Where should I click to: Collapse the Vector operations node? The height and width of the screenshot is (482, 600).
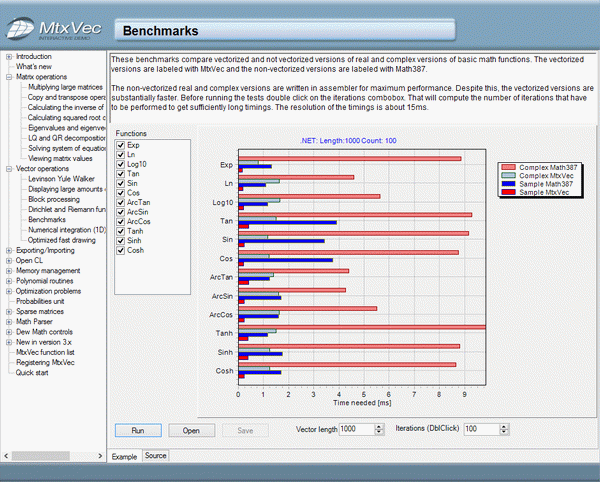tap(9, 169)
